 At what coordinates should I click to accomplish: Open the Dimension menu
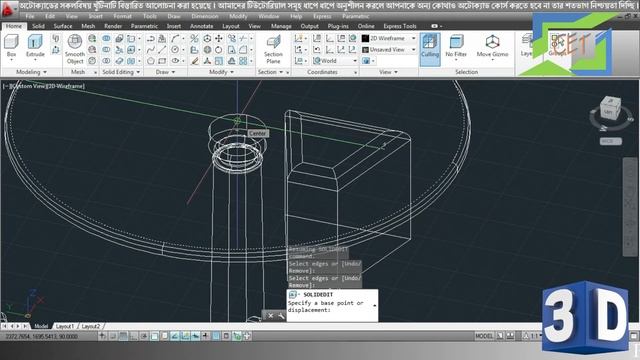pyautogui.click(x=205, y=16)
